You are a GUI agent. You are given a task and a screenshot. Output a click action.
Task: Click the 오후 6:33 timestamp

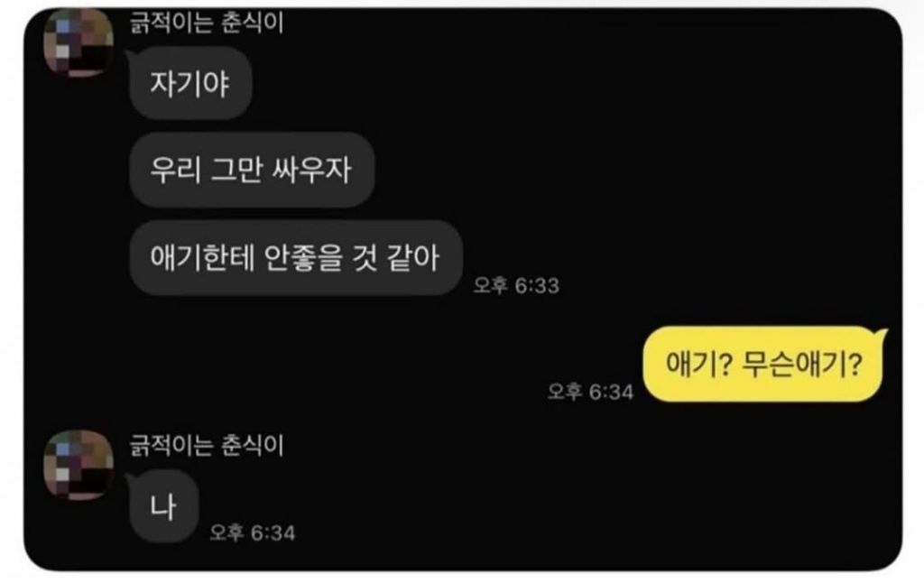click(x=516, y=285)
